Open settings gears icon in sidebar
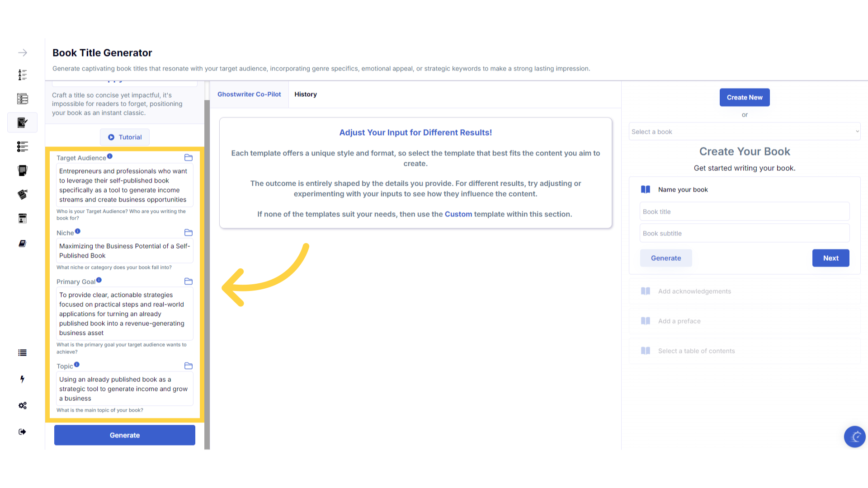Screen dimensions: 868x488 pyautogui.click(x=23, y=405)
